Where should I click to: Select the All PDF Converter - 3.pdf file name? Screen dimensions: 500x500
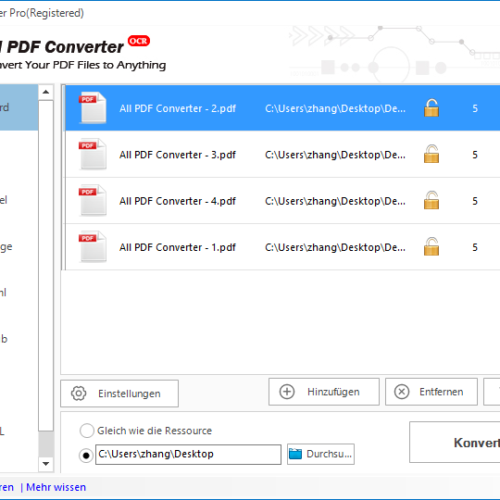(177, 155)
